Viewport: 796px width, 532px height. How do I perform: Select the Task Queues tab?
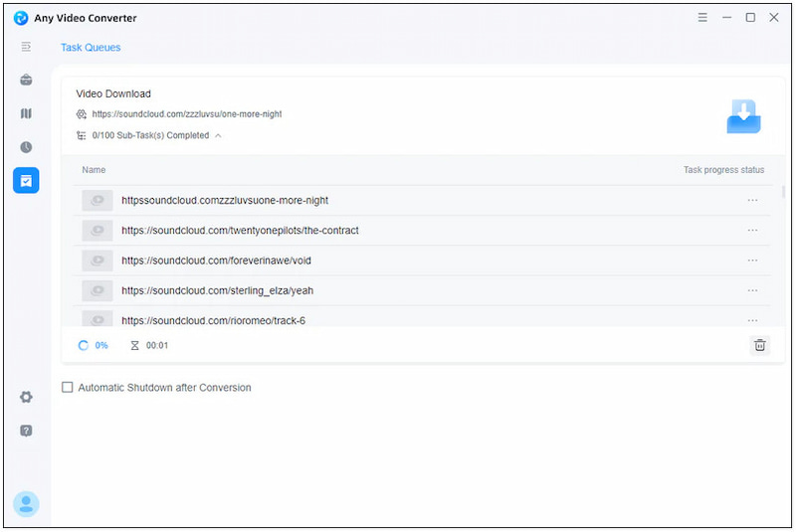pyautogui.click(x=91, y=48)
